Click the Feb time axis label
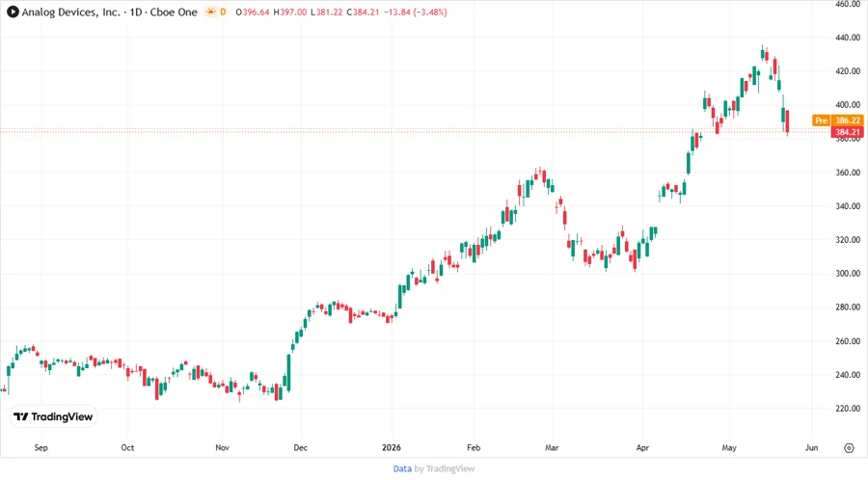 pos(474,448)
